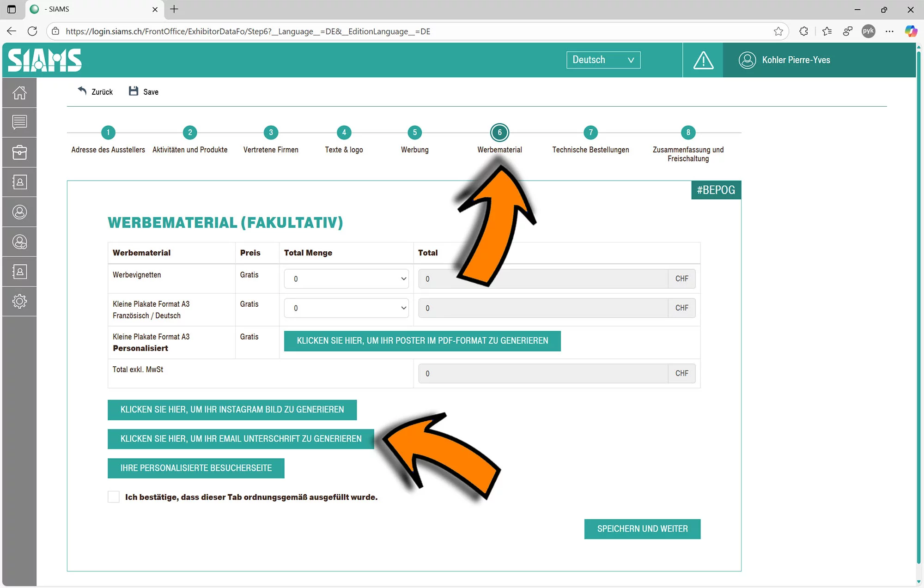Viewport: 924px width, 588px height.
Task: Click the PDF poster generation button
Action: 422,341
